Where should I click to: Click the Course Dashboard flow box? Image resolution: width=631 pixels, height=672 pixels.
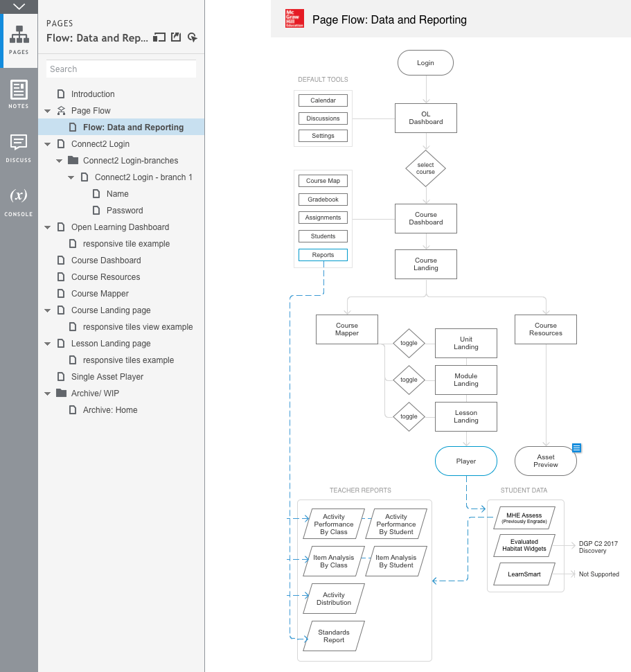pyautogui.click(x=426, y=218)
